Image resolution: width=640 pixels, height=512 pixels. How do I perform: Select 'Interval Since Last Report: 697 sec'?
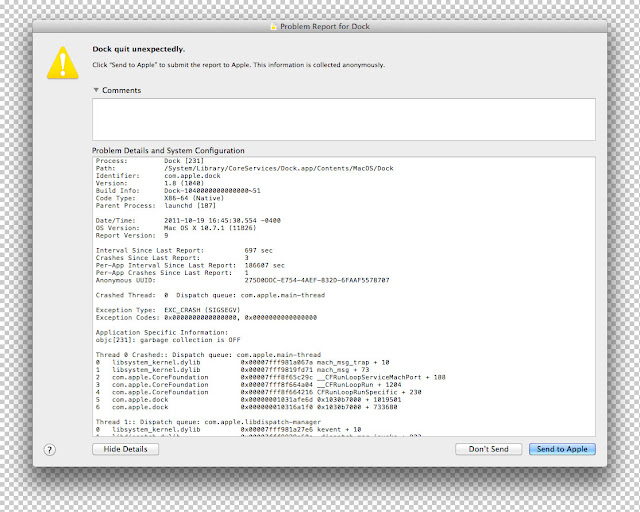(184, 250)
